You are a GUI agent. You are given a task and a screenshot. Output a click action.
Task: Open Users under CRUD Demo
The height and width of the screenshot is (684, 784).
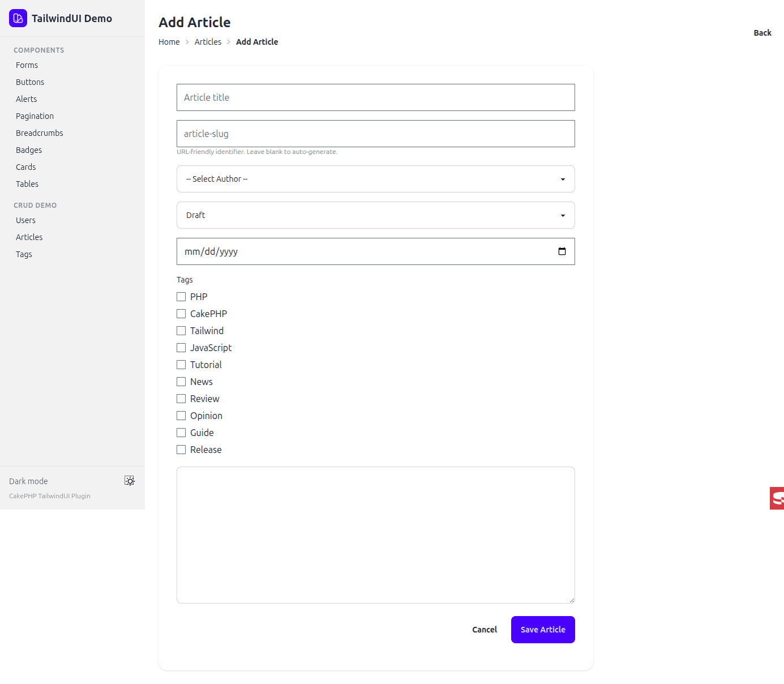[26, 220]
